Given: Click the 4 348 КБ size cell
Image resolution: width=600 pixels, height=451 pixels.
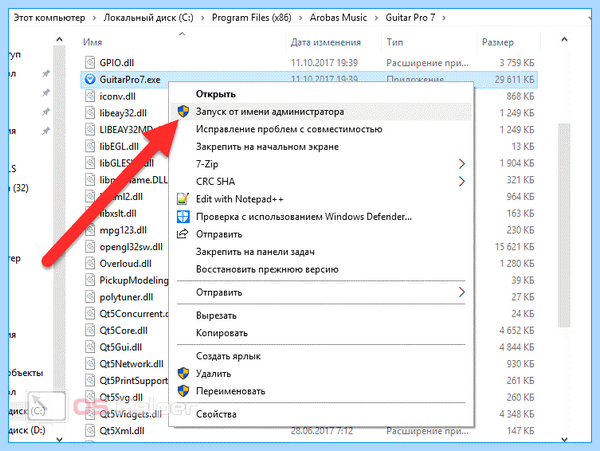Looking at the screenshot, I should [517, 414].
